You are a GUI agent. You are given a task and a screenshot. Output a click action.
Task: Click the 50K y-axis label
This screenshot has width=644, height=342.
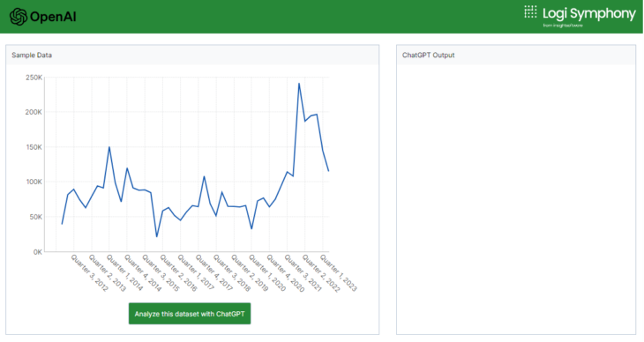(x=35, y=217)
